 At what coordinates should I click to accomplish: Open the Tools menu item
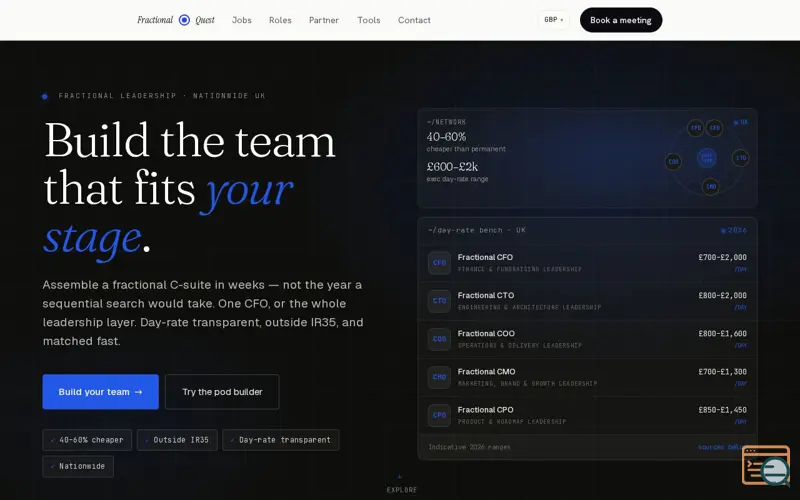click(368, 20)
